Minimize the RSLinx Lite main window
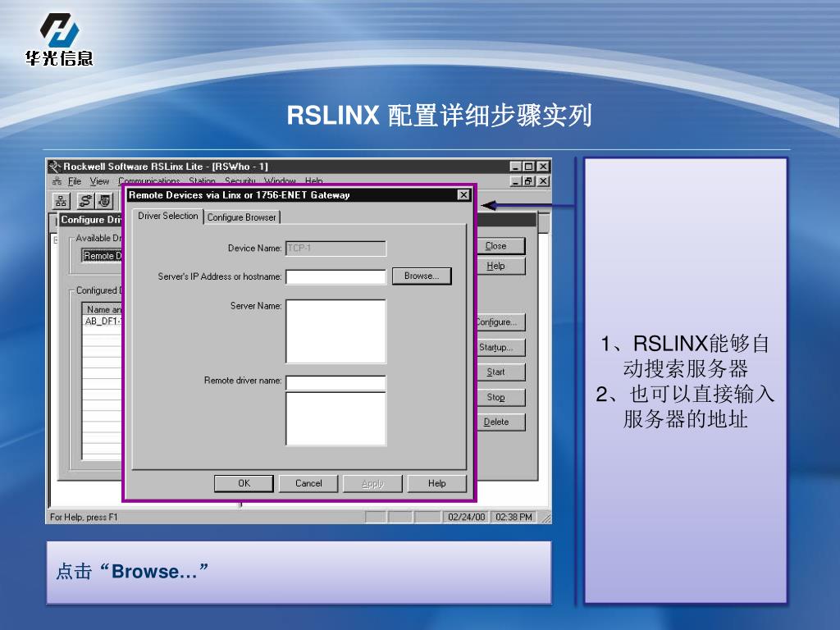The image size is (840, 630). click(515, 167)
